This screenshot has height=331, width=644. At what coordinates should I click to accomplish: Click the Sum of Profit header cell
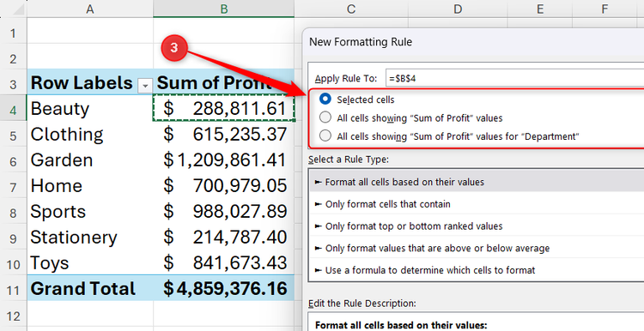(224, 82)
